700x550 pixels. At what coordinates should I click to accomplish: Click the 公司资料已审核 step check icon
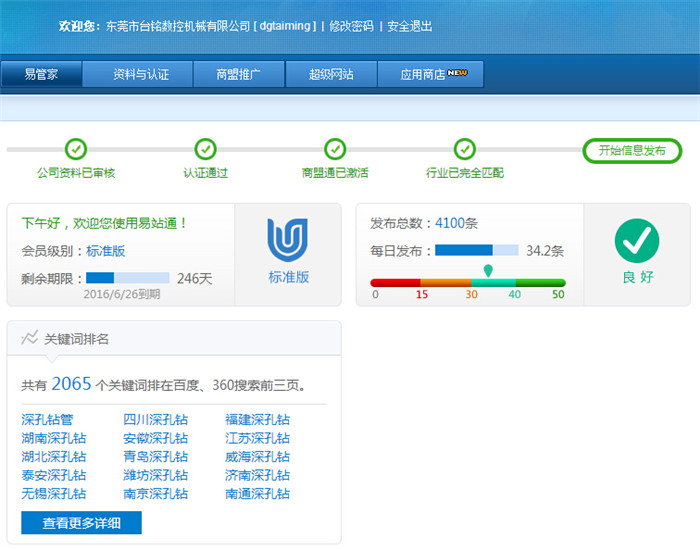click(76, 150)
